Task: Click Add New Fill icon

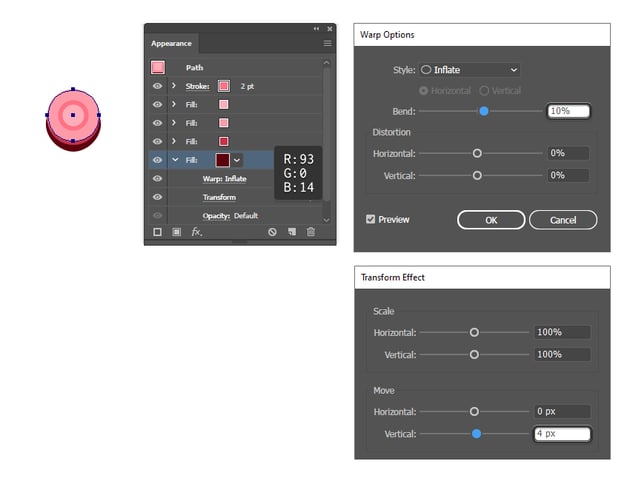Action: [176, 232]
